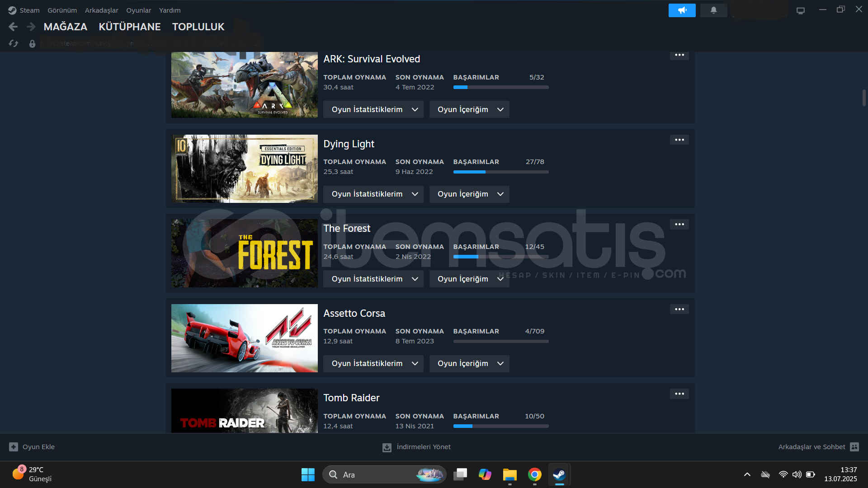Go forward with the right arrow
This screenshot has height=488, width=868.
(31, 27)
